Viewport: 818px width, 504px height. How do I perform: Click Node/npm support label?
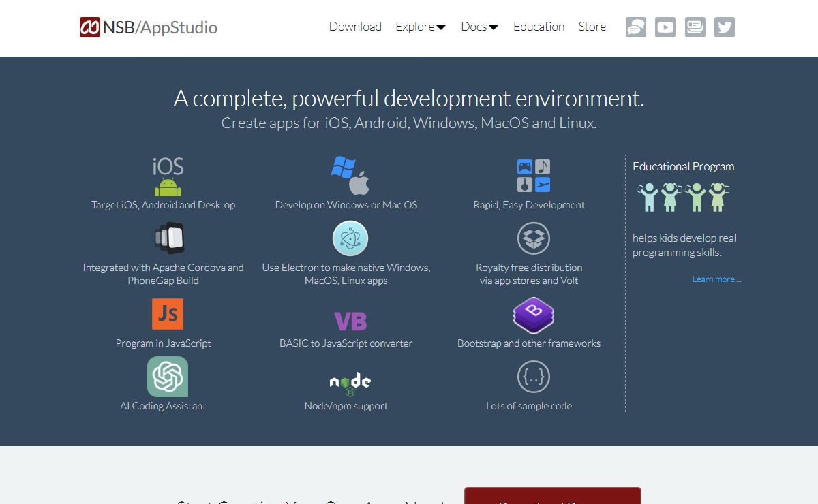[346, 406]
